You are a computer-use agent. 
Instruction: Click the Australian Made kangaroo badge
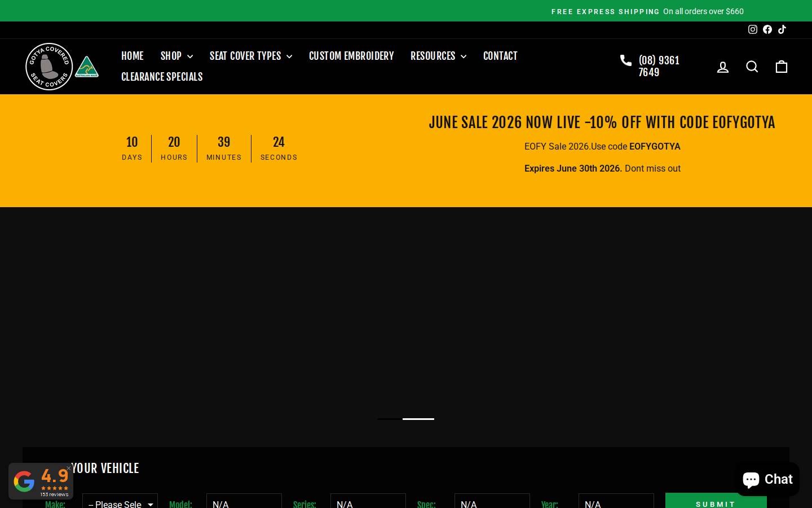pos(87,67)
